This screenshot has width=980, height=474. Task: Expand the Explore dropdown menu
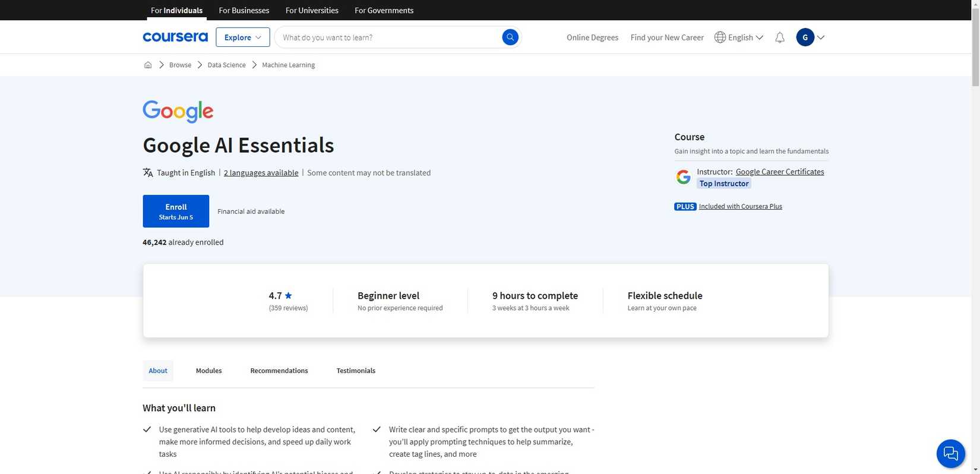click(242, 37)
